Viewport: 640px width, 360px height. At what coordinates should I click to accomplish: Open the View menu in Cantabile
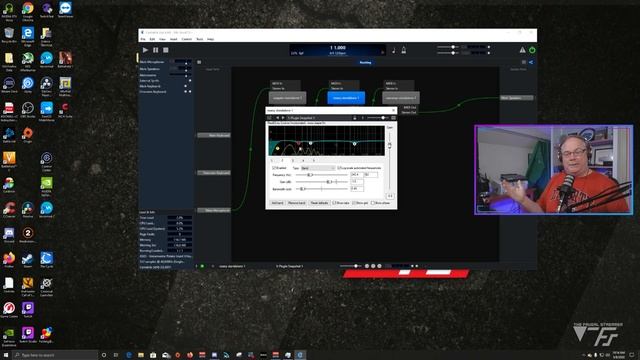(x=162, y=39)
